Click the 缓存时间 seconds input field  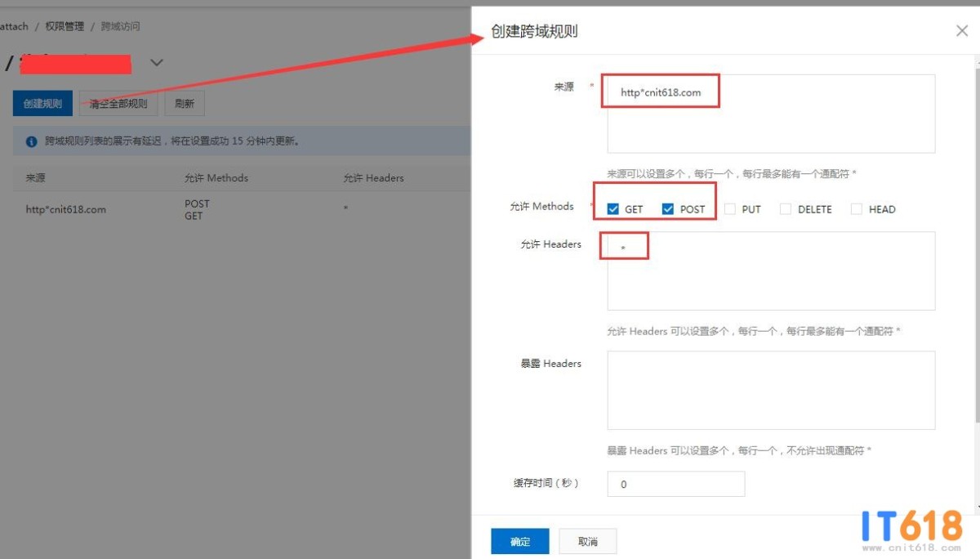pos(675,484)
